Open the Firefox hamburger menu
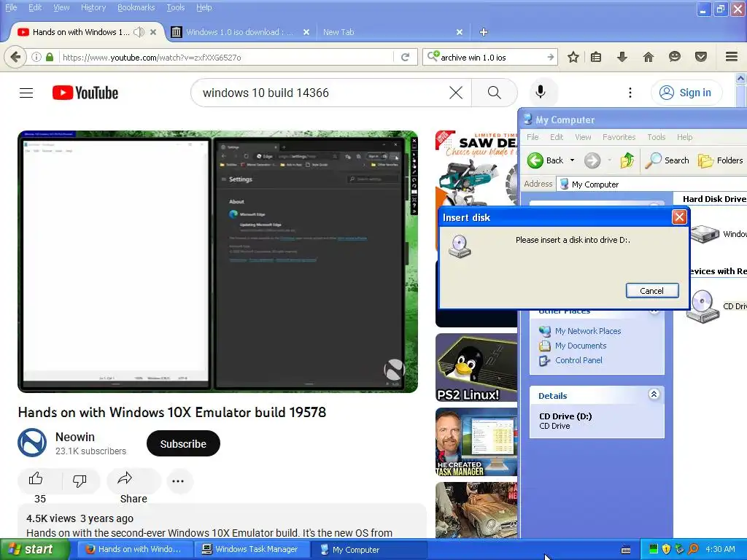The width and height of the screenshot is (747, 560). (732, 57)
